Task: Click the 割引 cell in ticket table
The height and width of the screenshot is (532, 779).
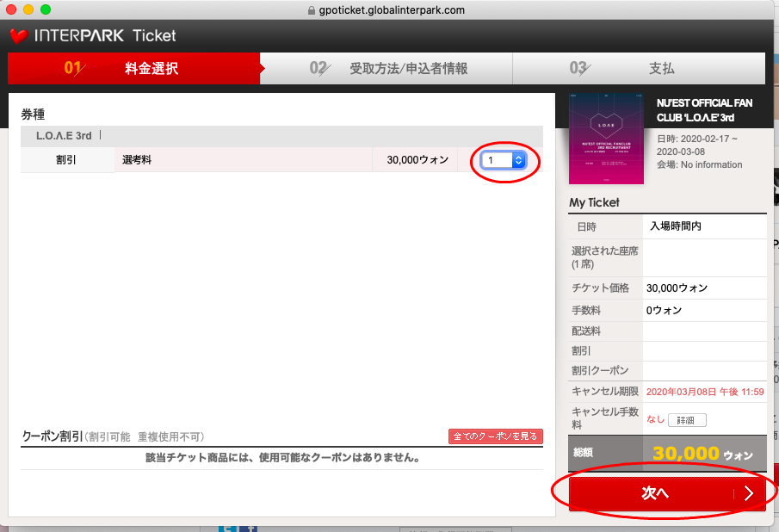Action: (x=66, y=160)
